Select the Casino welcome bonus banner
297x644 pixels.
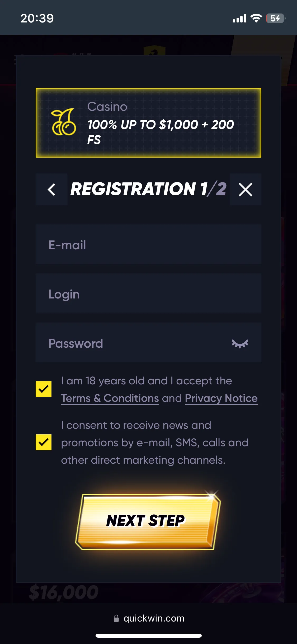[x=148, y=123]
